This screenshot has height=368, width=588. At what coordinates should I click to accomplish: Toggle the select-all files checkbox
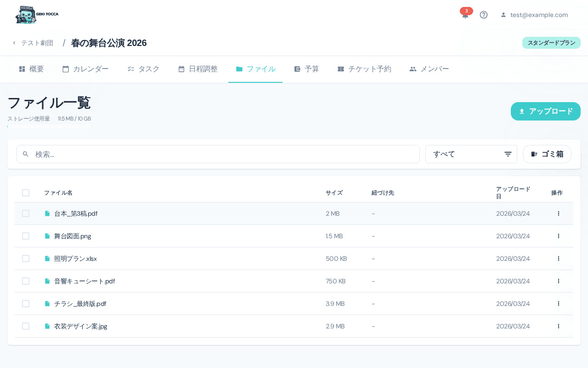[26, 193]
